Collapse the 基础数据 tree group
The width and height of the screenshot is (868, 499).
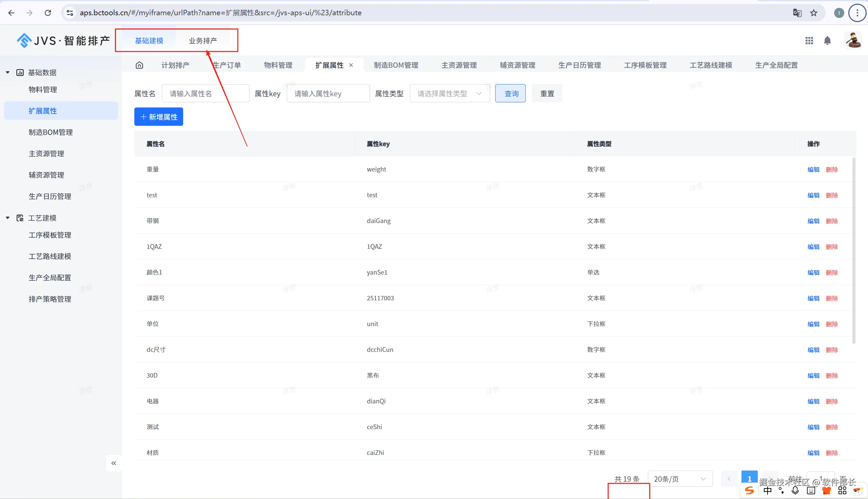(x=7, y=72)
